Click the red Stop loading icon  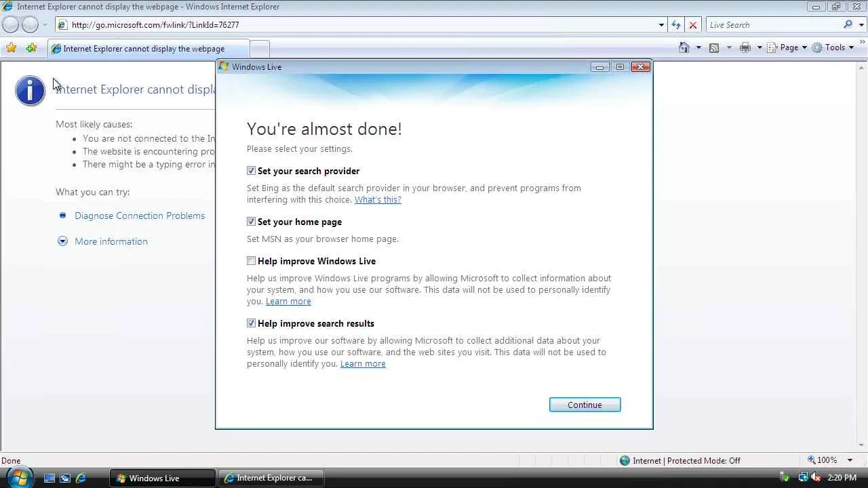pyautogui.click(x=692, y=25)
